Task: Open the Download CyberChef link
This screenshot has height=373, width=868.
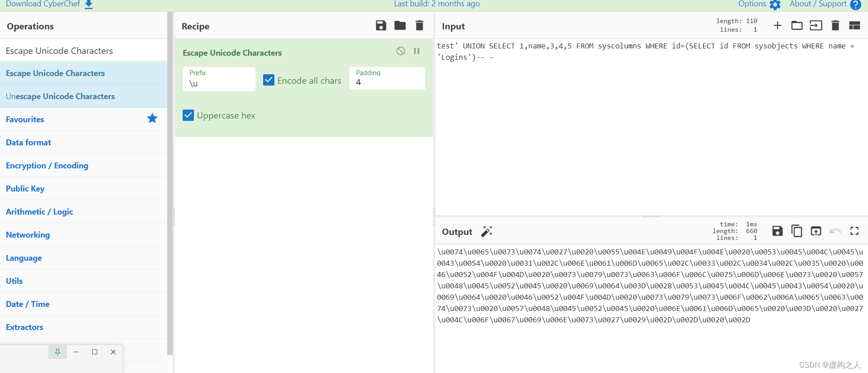Action: [x=43, y=4]
